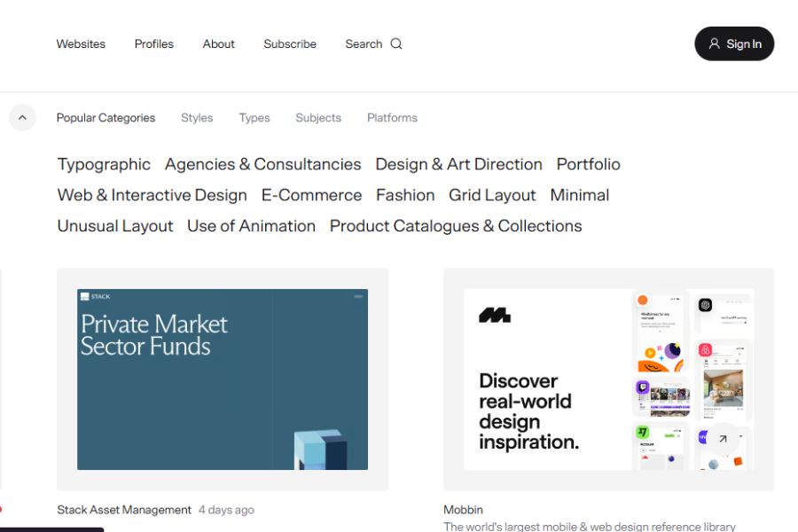Select Use of Animation category
Viewport: 798px width, 532px height.
pyautogui.click(x=251, y=226)
